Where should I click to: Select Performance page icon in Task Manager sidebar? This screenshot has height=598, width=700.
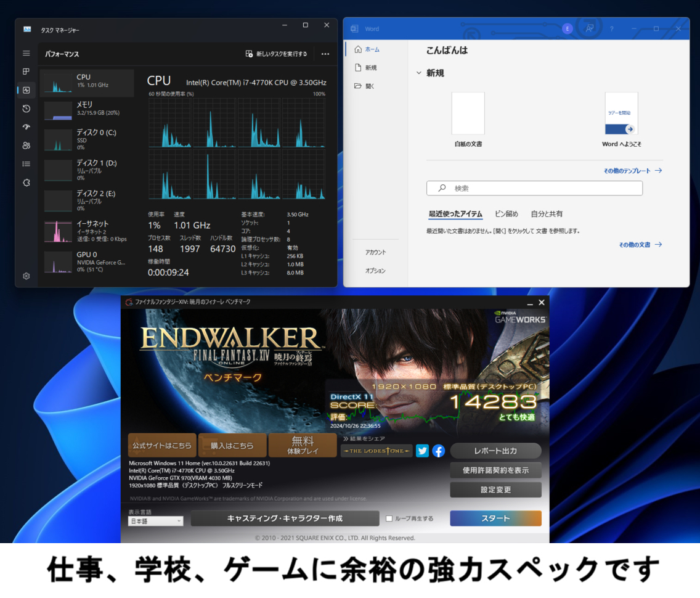tap(26, 90)
